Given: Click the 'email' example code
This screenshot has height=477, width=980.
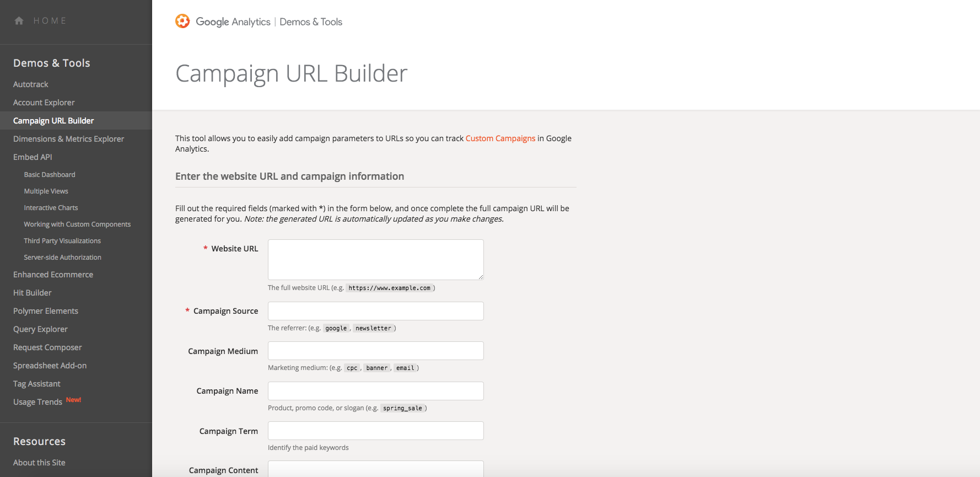Looking at the screenshot, I should click(x=405, y=368).
